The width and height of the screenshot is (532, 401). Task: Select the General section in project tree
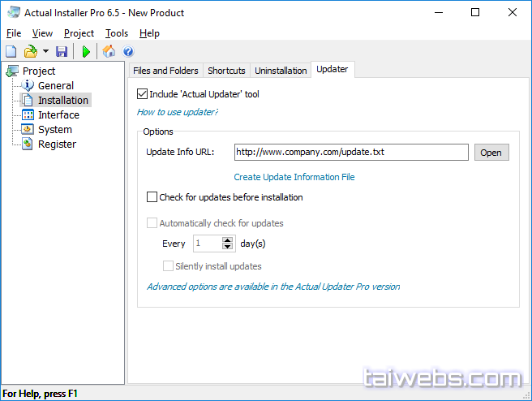click(x=55, y=86)
